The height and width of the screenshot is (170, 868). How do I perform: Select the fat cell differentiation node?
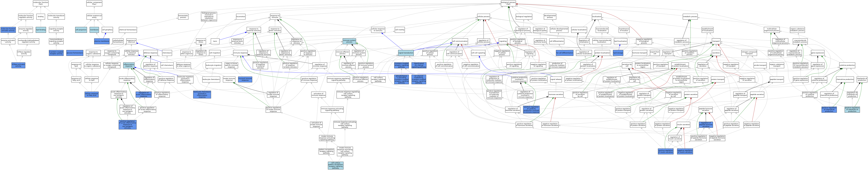tap(564, 53)
